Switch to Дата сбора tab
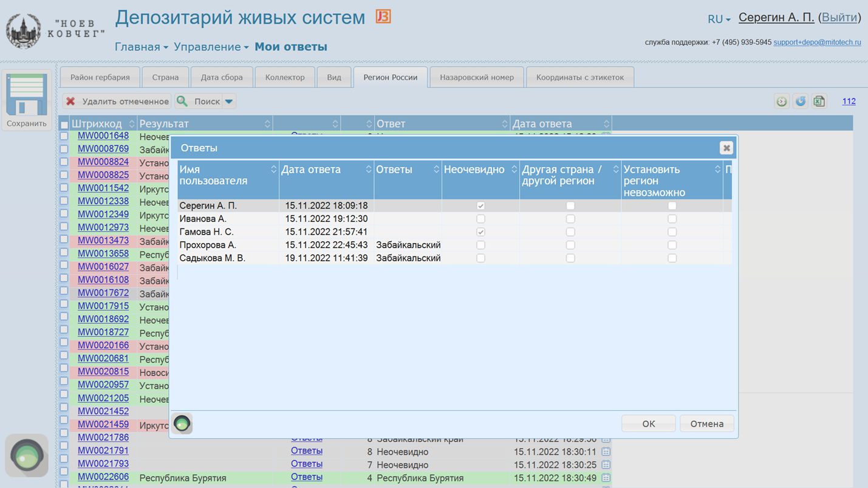Image resolution: width=868 pixels, height=488 pixels. click(x=222, y=77)
